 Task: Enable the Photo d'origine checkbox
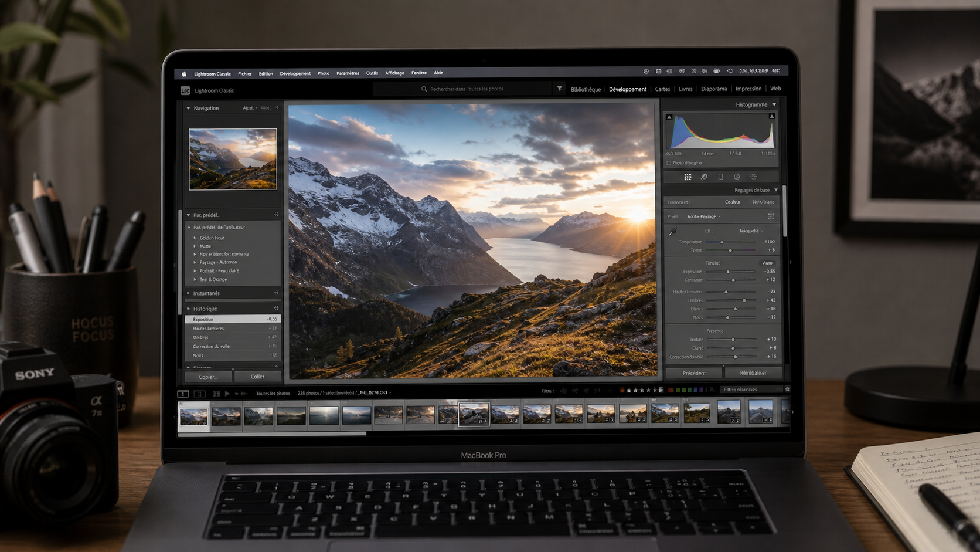click(x=669, y=163)
